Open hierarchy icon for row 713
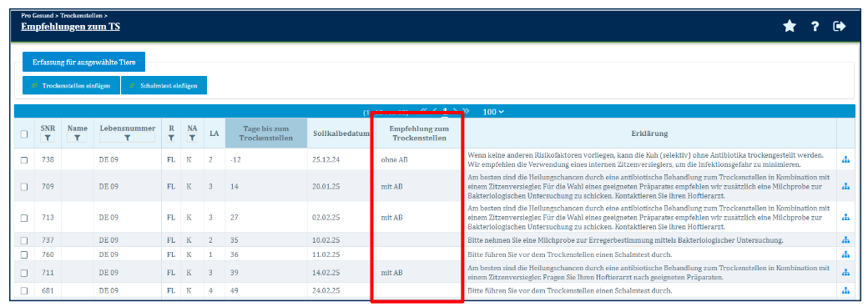The width and height of the screenshot is (868, 307). coord(845,218)
